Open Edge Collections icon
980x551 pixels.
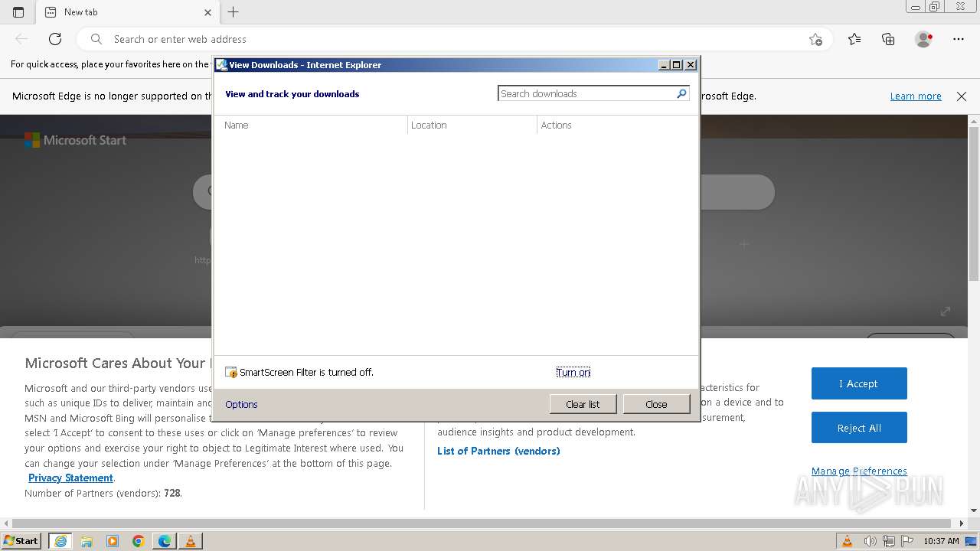coord(888,39)
